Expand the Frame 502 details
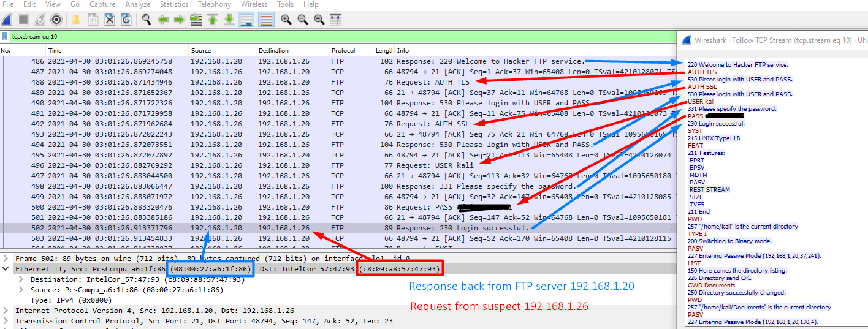 [6, 259]
